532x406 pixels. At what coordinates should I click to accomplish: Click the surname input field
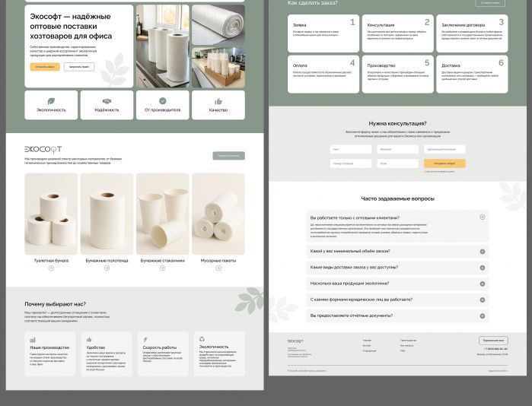pos(397,149)
